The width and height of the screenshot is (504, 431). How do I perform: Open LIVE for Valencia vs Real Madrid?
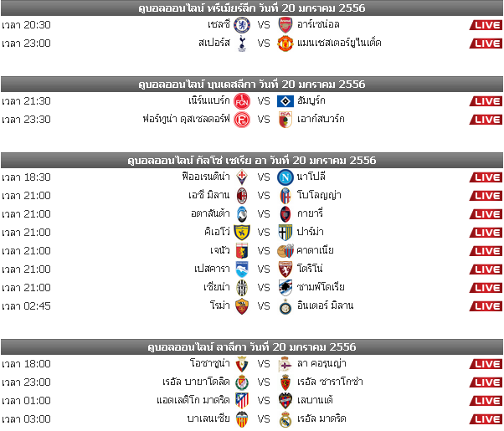pyautogui.click(x=486, y=419)
